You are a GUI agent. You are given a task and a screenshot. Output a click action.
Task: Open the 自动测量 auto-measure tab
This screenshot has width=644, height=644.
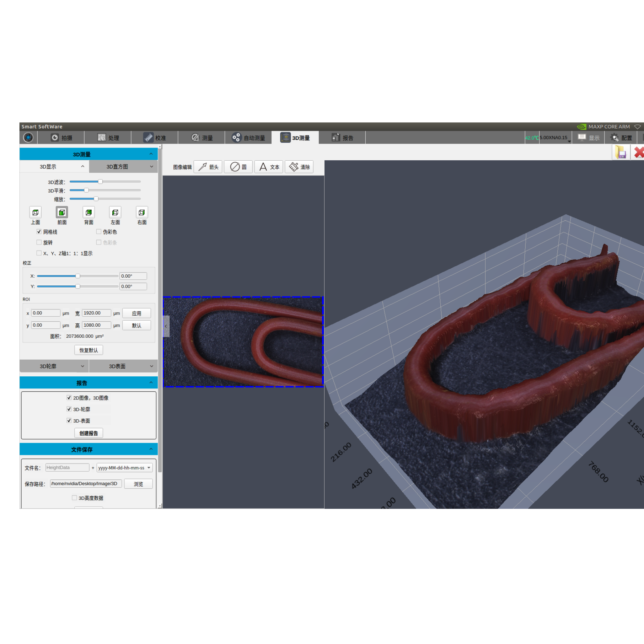pyautogui.click(x=248, y=138)
